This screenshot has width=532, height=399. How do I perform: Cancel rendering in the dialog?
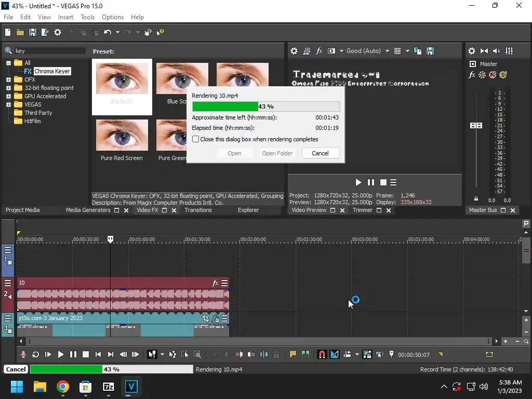point(320,153)
